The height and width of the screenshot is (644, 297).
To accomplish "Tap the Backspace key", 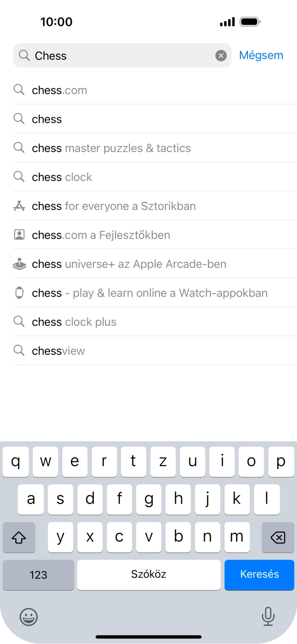I will [x=278, y=537].
